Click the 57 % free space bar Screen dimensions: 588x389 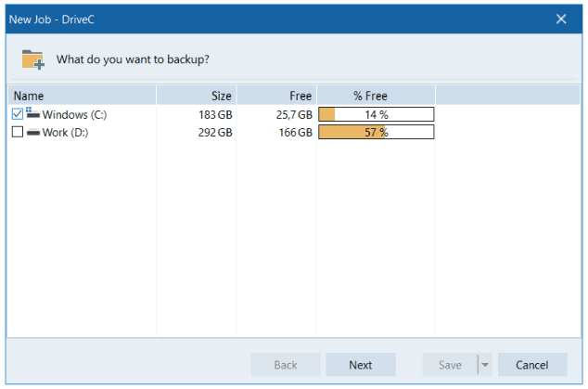coord(376,133)
